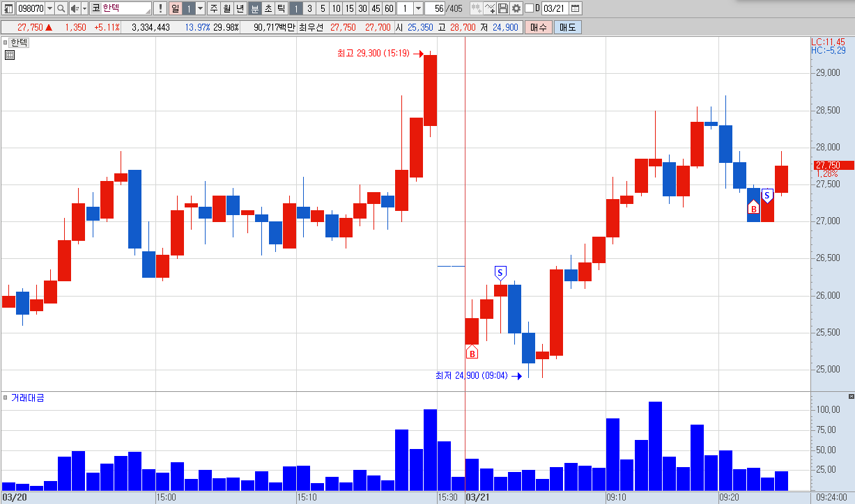Save the chart with floppy disk icon

click(503, 8)
